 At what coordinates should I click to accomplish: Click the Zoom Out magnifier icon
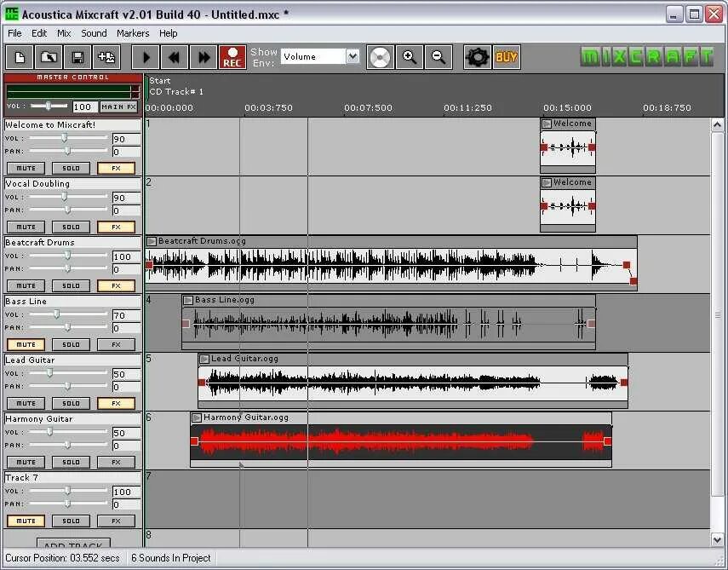point(439,57)
